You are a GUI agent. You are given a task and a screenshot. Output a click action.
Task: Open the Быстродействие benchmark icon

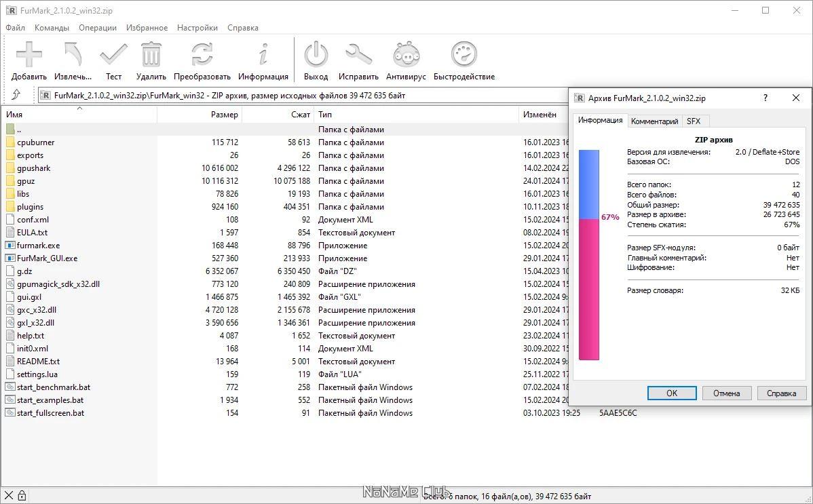coord(464,56)
